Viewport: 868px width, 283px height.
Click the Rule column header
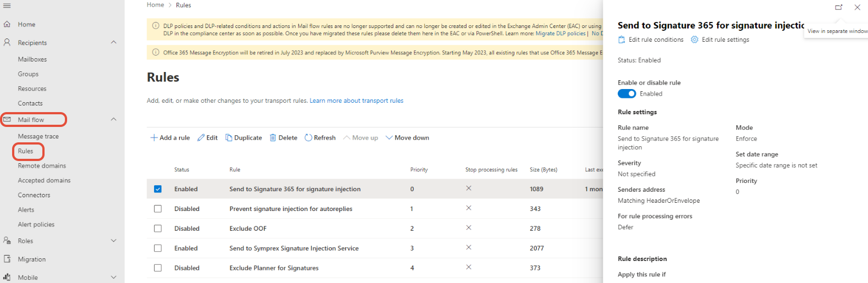(235, 170)
